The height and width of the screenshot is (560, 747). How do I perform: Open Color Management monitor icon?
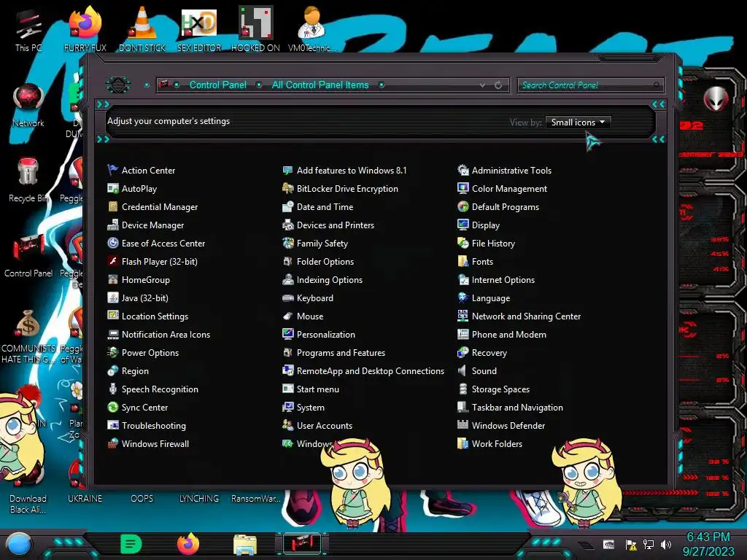point(463,189)
